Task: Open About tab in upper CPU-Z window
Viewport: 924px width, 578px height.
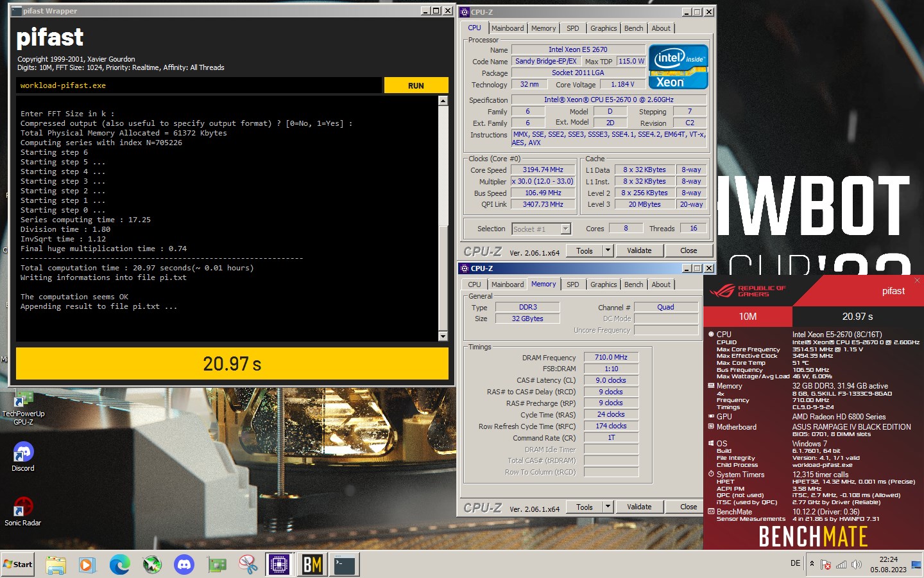Action: click(x=661, y=28)
